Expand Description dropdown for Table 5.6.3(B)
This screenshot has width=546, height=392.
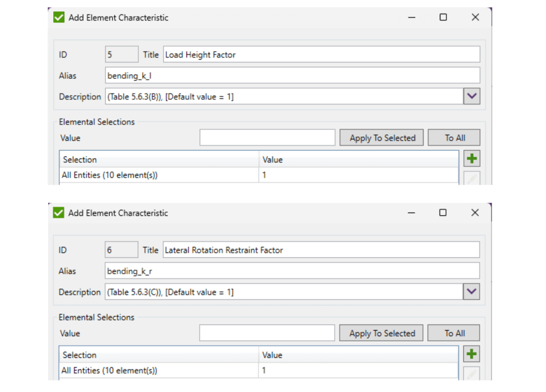472,96
